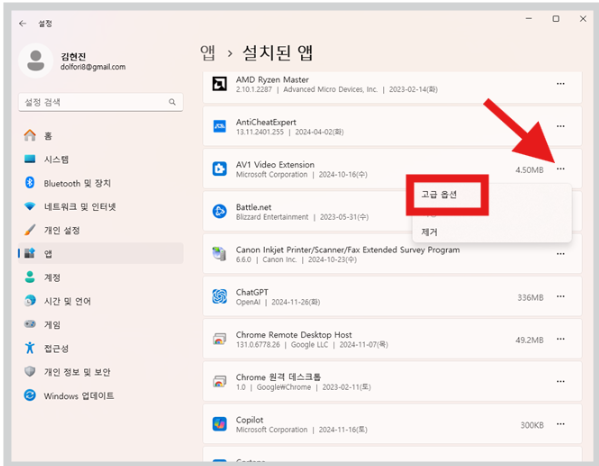599x466 pixels.
Task: Click the personalization paintbrush icon
Action: pyautogui.click(x=30, y=230)
